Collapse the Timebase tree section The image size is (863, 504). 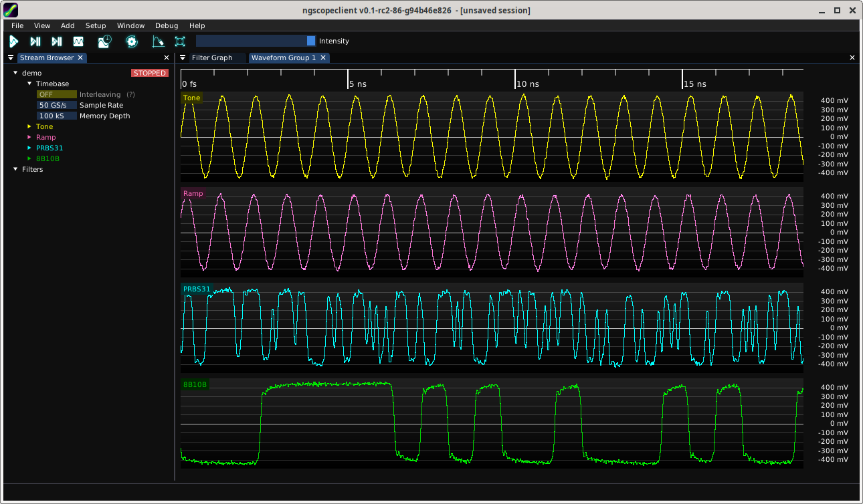pos(29,84)
